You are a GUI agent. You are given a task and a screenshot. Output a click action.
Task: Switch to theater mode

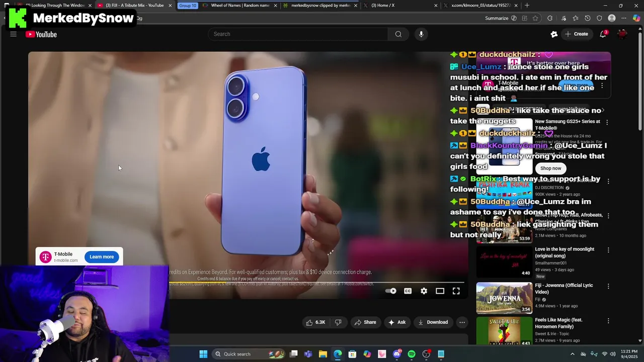(440, 291)
